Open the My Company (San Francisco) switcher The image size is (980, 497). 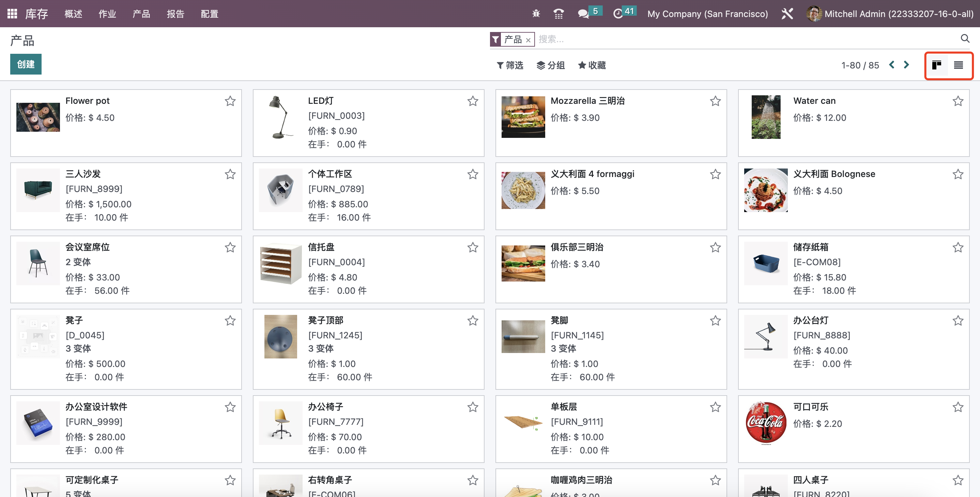point(708,14)
